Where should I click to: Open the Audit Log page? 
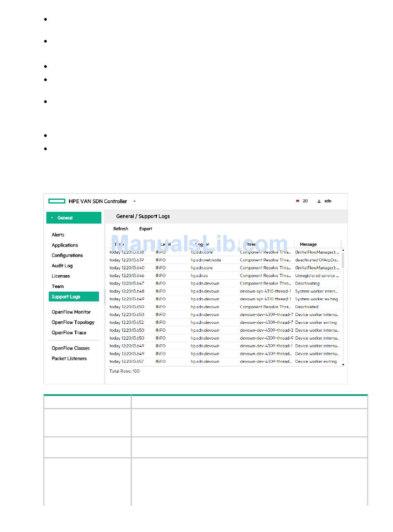tap(62, 266)
